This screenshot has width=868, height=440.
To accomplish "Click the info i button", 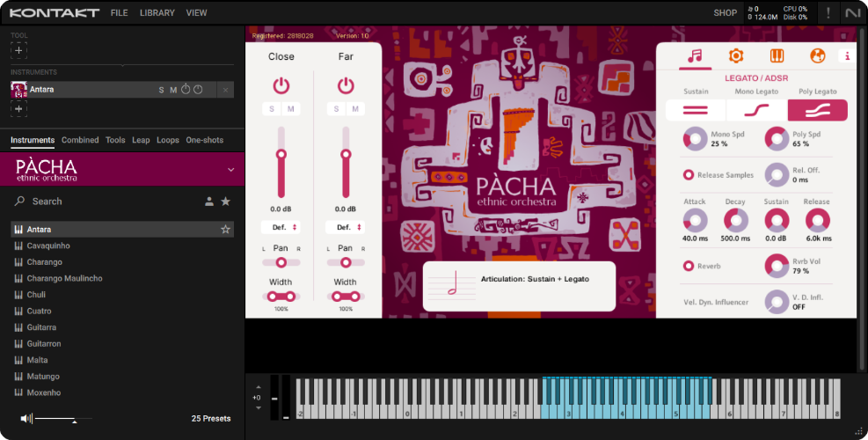I will tap(847, 56).
